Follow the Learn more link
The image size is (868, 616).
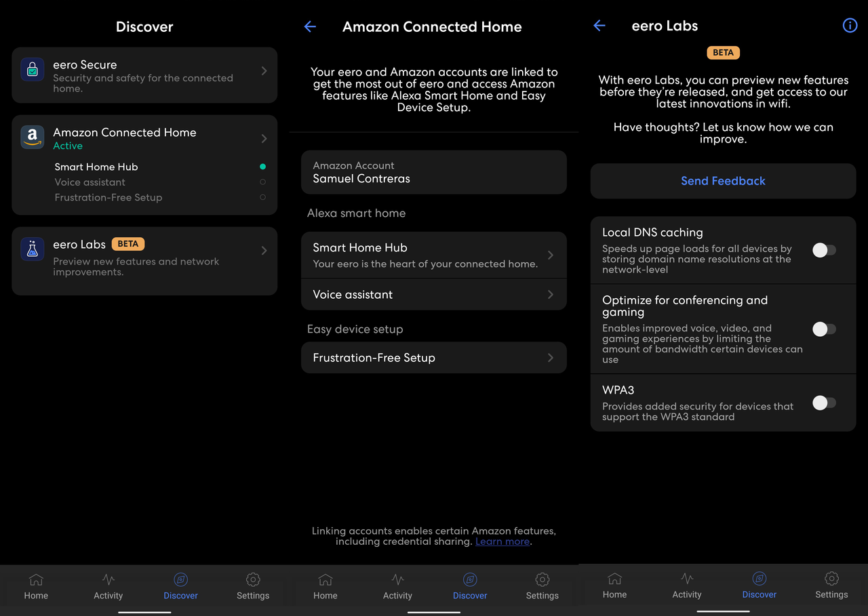(502, 541)
